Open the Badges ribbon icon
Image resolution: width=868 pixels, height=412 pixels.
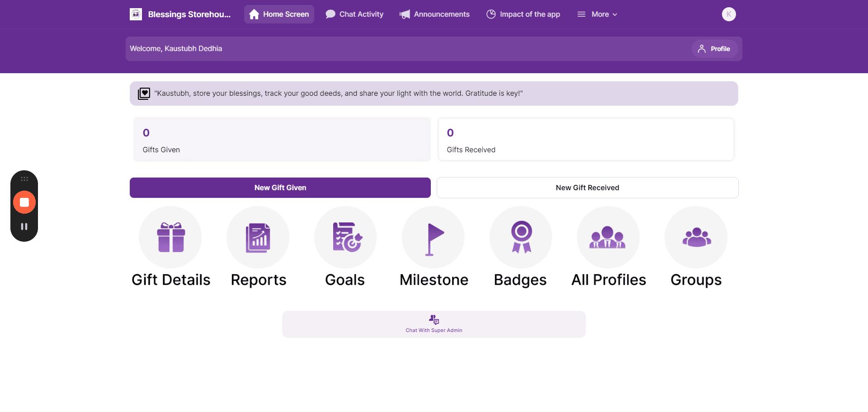click(521, 237)
